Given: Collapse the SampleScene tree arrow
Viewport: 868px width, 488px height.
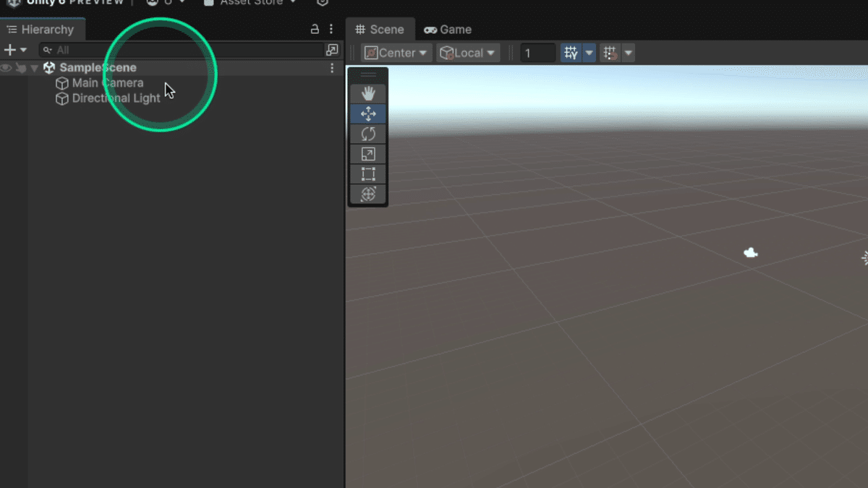Looking at the screenshot, I should 34,68.
